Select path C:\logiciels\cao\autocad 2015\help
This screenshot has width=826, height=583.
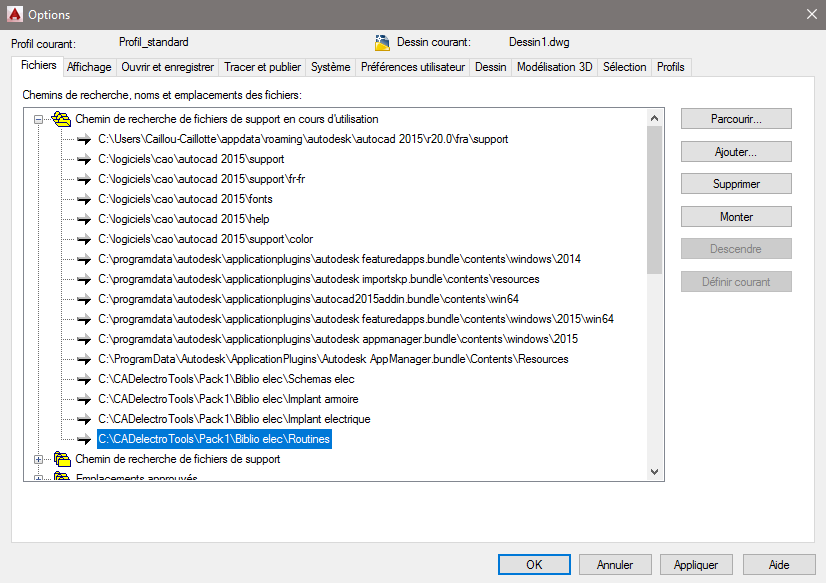coord(184,219)
